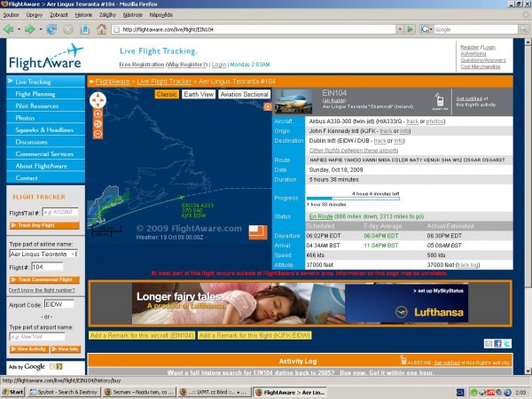Go to Firefox home page icon
Viewport: 532px width, 399px height.
[x=101, y=29]
